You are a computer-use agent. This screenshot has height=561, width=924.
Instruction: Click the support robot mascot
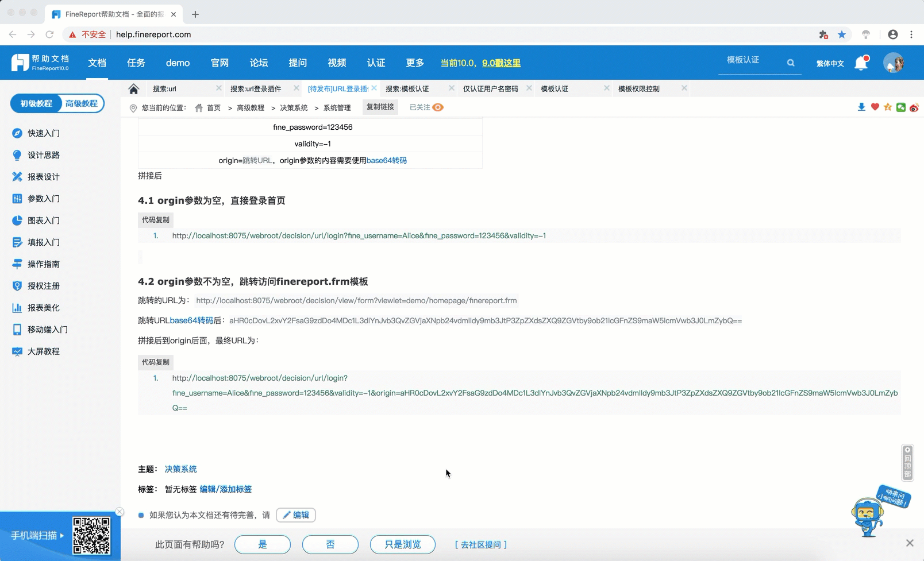click(x=868, y=517)
